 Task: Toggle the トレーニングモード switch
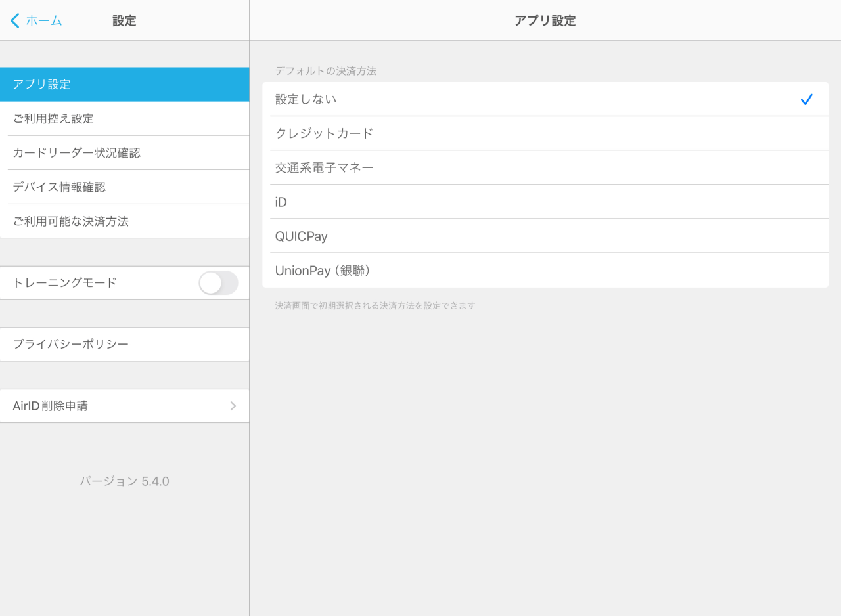[218, 283]
